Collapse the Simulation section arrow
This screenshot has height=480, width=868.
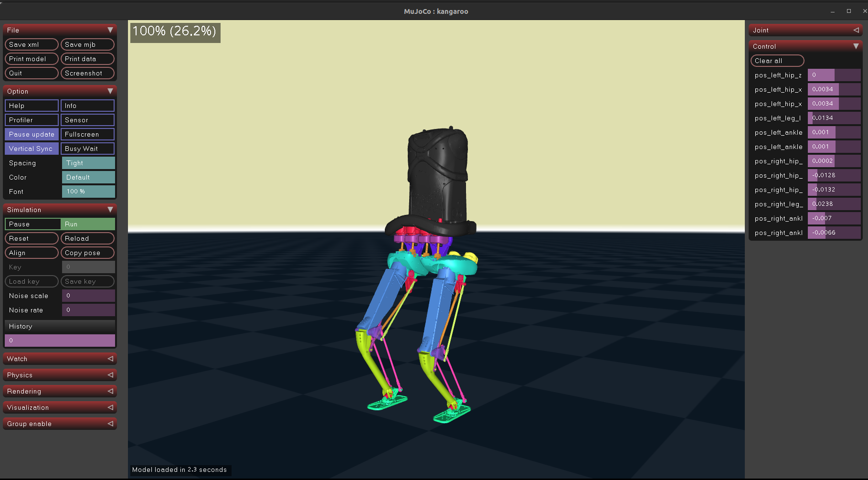click(110, 210)
